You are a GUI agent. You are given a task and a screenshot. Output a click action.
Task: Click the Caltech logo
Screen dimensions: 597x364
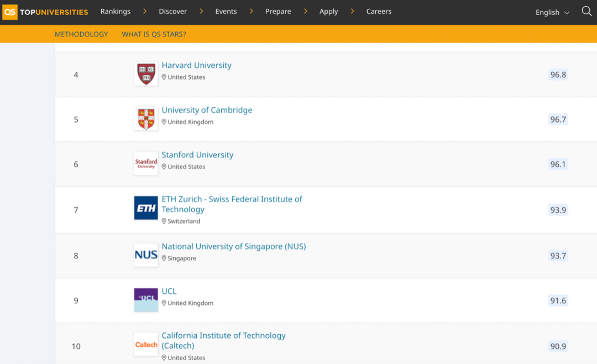pyautogui.click(x=146, y=345)
